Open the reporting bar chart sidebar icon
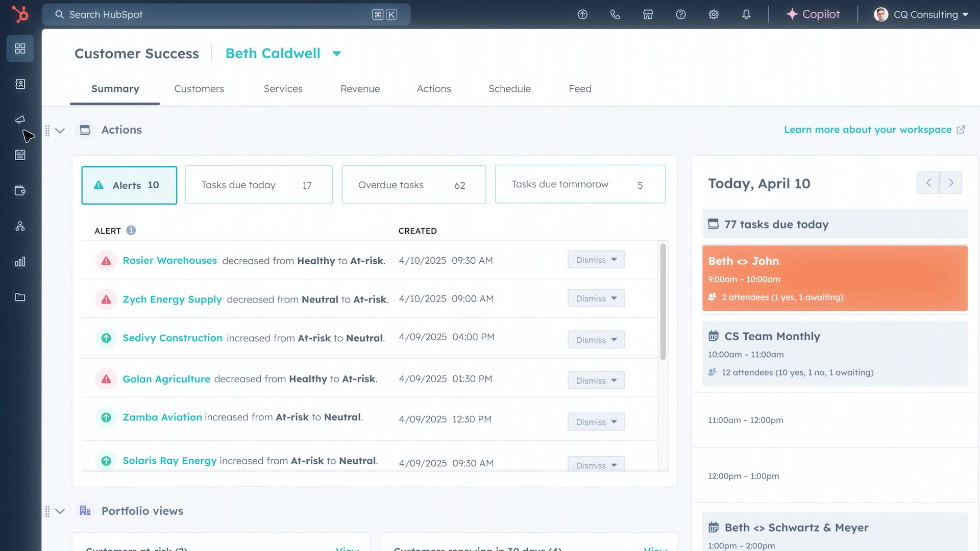This screenshot has width=980, height=551. [20, 262]
